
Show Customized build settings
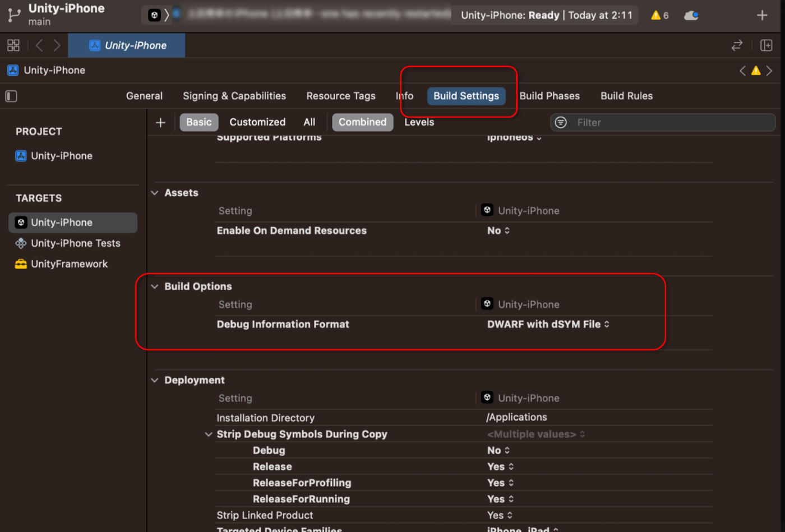pyautogui.click(x=257, y=122)
